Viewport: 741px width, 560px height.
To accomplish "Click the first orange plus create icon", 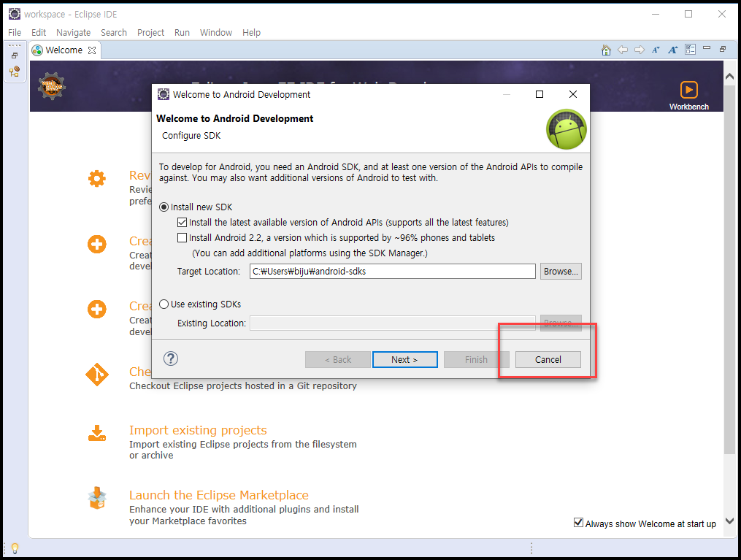I will pos(97,245).
